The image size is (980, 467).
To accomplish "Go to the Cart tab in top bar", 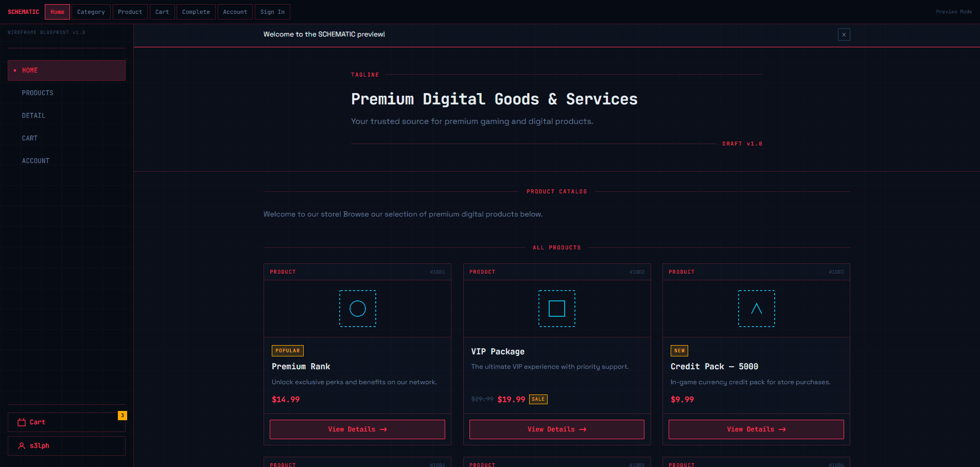I will (x=162, y=12).
